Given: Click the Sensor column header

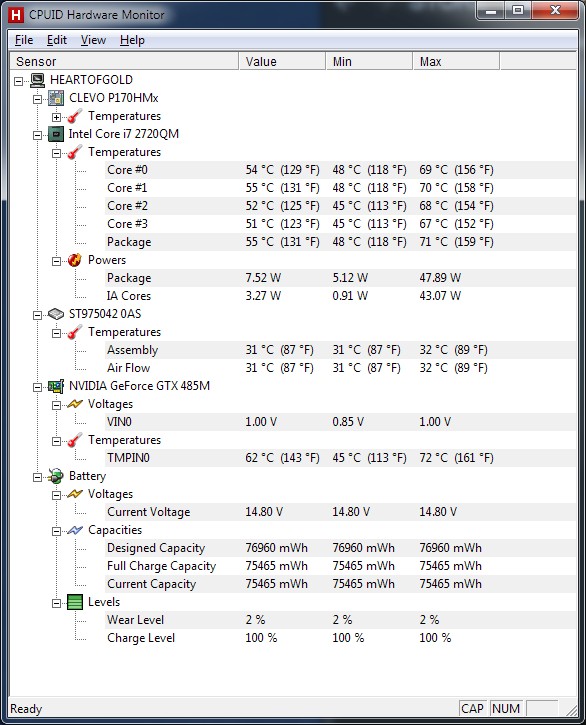Looking at the screenshot, I should (x=124, y=61).
